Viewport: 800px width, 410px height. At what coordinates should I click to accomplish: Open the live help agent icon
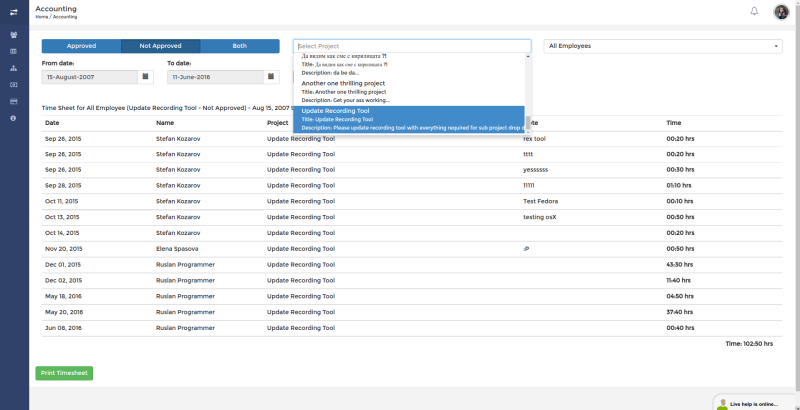coord(722,404)
